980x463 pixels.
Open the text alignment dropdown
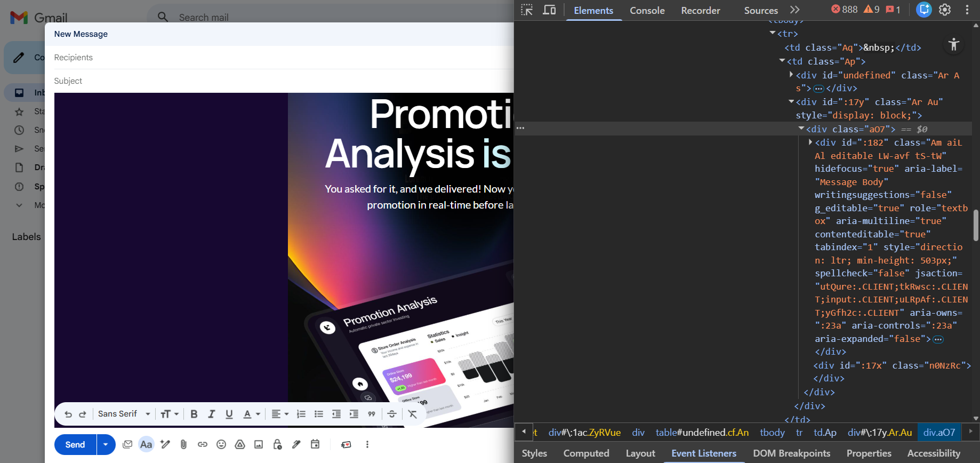tap(280, 414)
